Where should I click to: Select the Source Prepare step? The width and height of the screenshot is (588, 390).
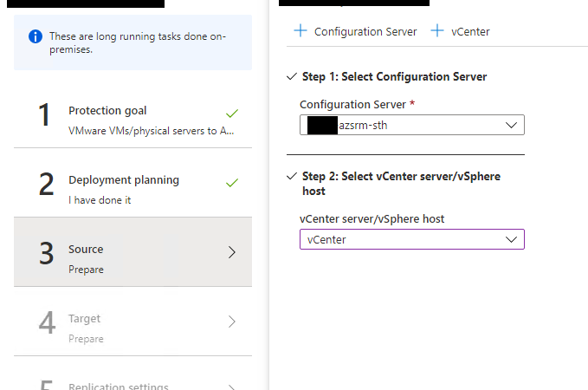132,252
